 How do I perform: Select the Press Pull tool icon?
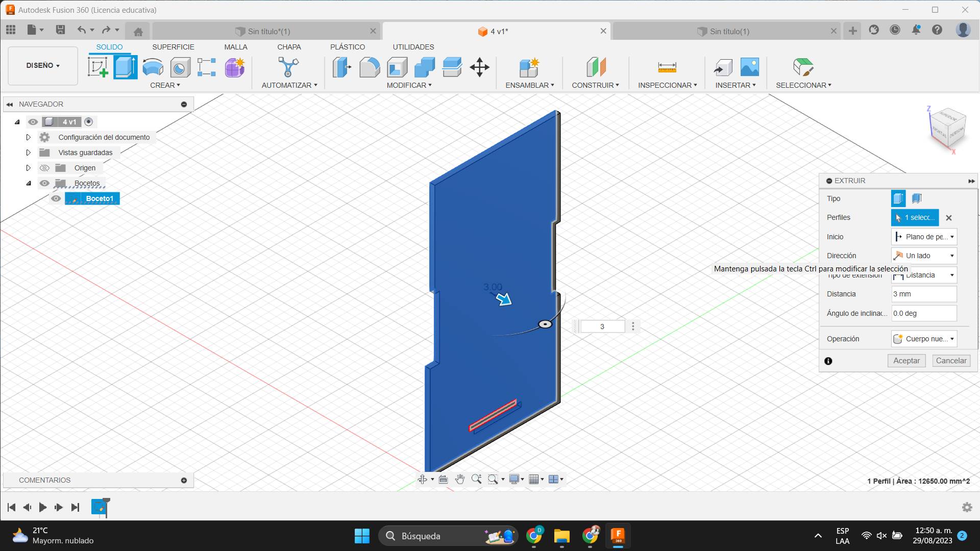point(342,67)
